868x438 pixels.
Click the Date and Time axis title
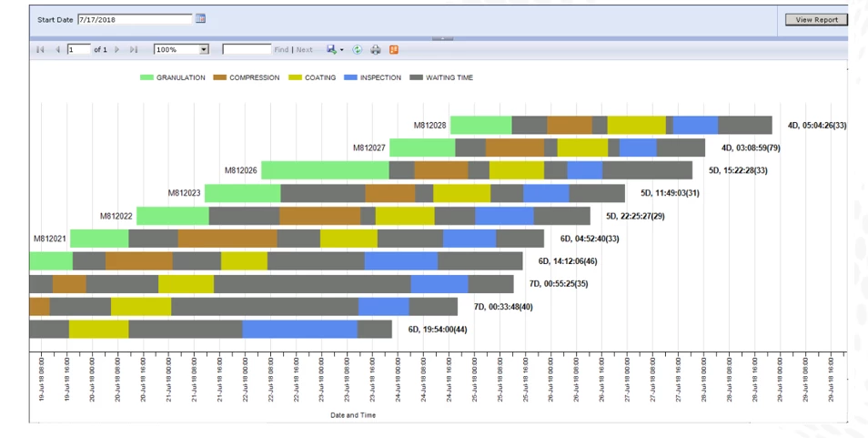click(x=353, y=414)
